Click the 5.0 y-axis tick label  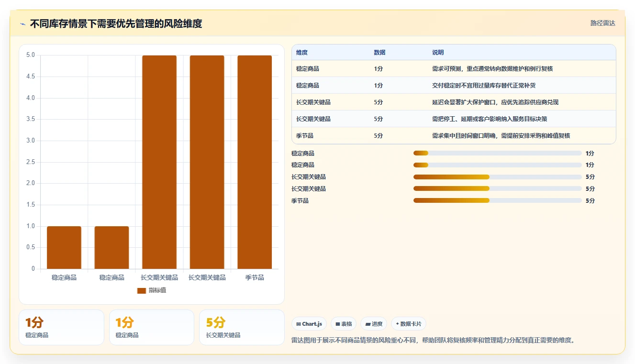point(30,55)
